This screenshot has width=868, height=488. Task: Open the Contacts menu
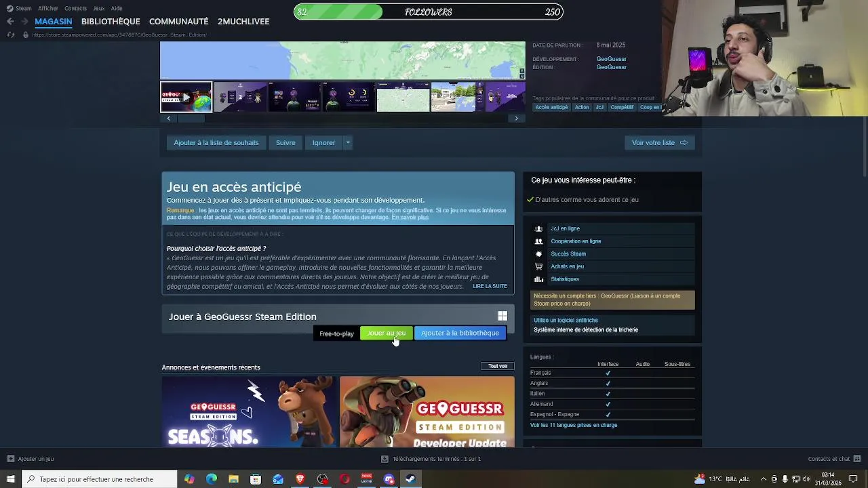(75, 8)
